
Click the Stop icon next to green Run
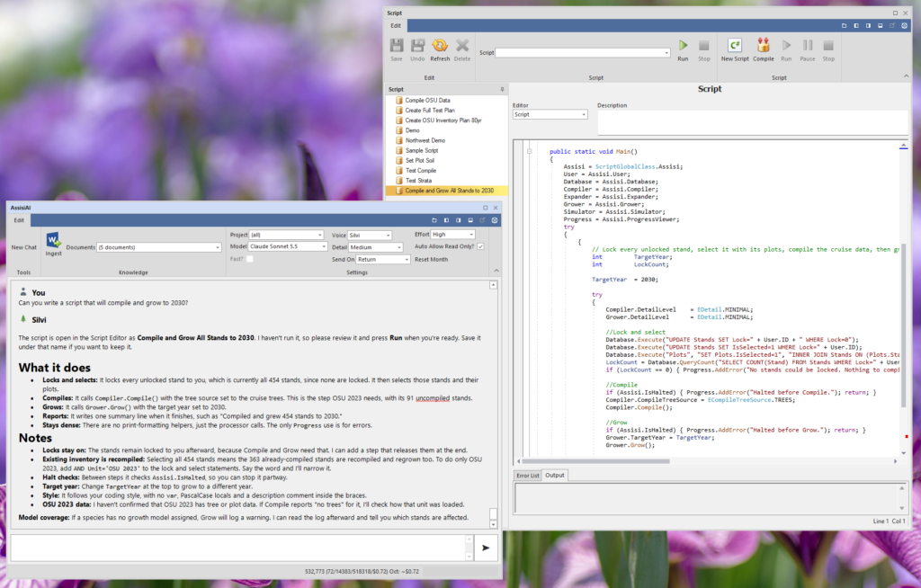click(x=703, y=45)
